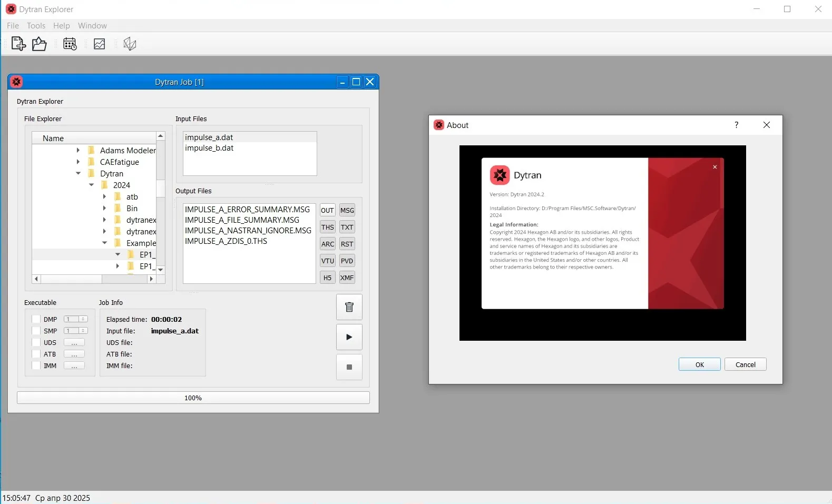The image size is (832, 504).
Task: Click File Explorer scroll-up arrow
Action: pyautogui.click(x=161, y=136)
